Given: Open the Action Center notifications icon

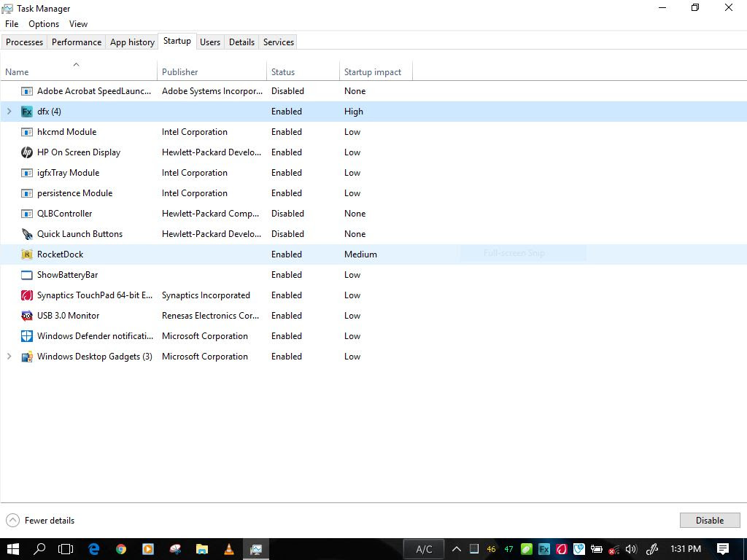Looking at the screenshot, I should click(x=723, y=549).
